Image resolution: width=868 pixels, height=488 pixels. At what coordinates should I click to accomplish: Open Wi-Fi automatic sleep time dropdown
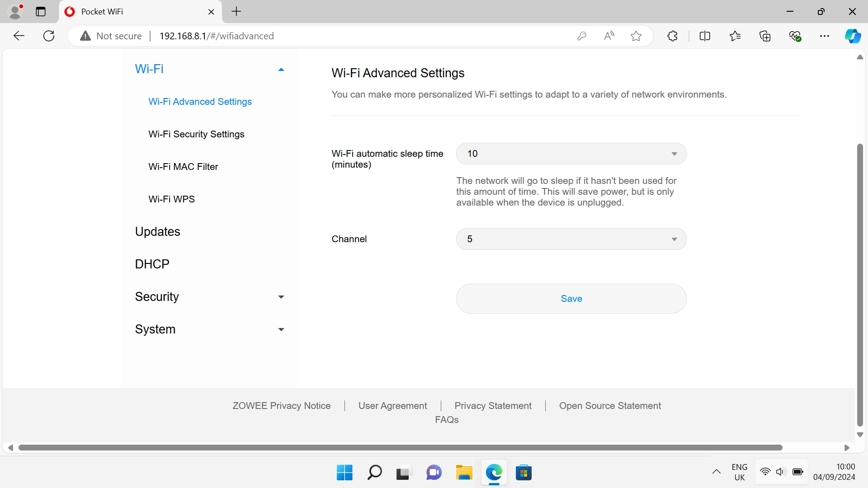tap(571, 154)
